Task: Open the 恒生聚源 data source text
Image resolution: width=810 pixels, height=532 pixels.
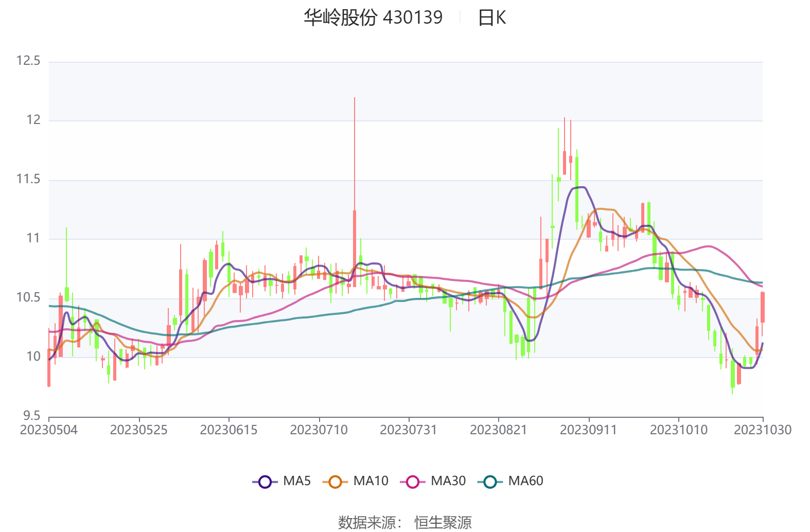Action: click(x=443, y=523)
